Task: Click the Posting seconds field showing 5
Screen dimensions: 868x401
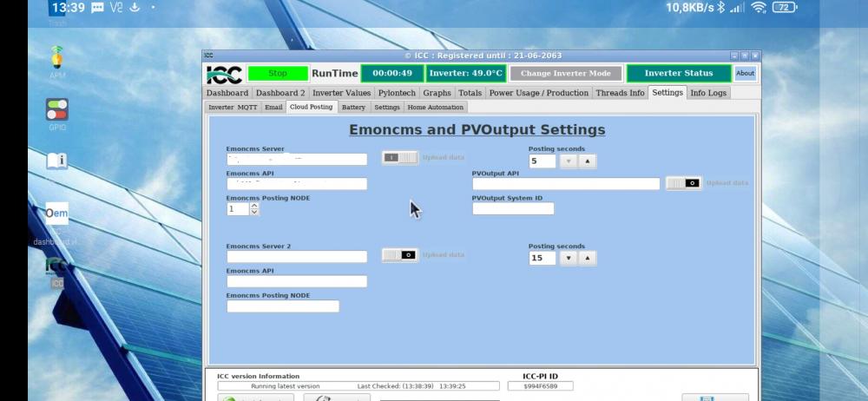Action: click(542, 161)
